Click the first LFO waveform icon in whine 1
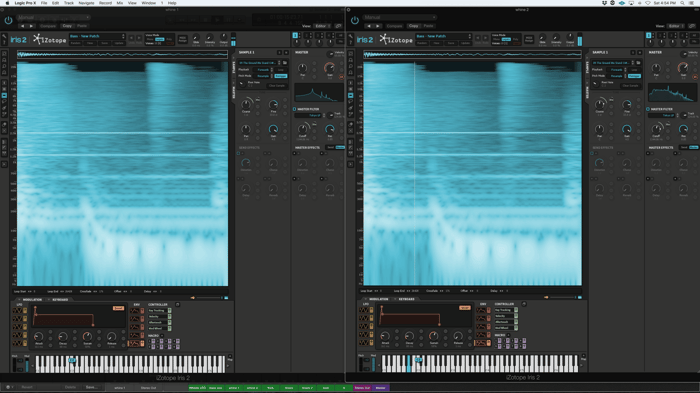Screen dimensions: 700x393 click(x=17, y=310)
